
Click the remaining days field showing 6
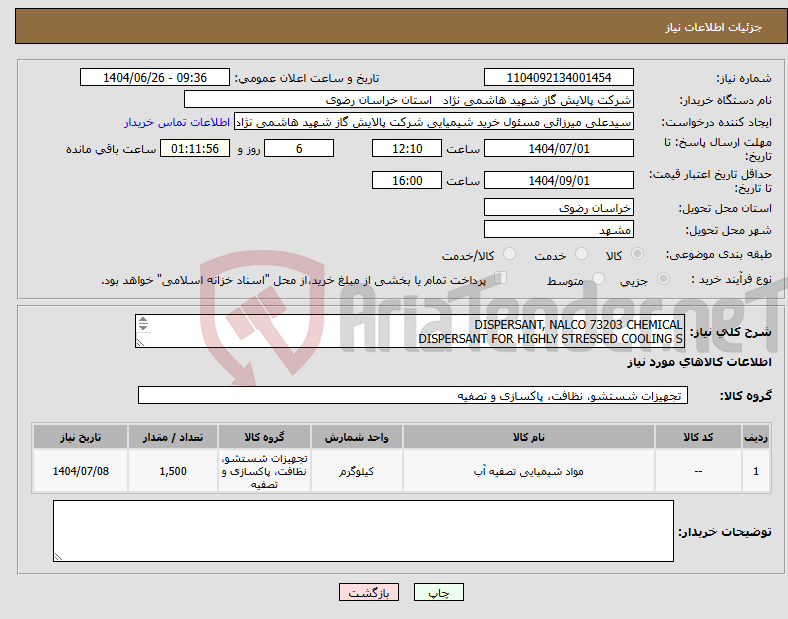[x=299, y=149]
